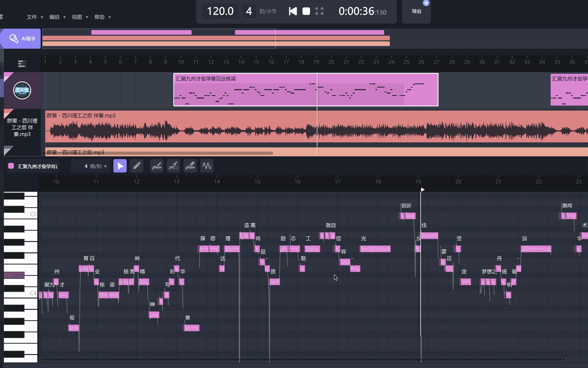Select the pitch curve pen tool
The width and height of the screenshot is (588, 368).
click(174, 166)
